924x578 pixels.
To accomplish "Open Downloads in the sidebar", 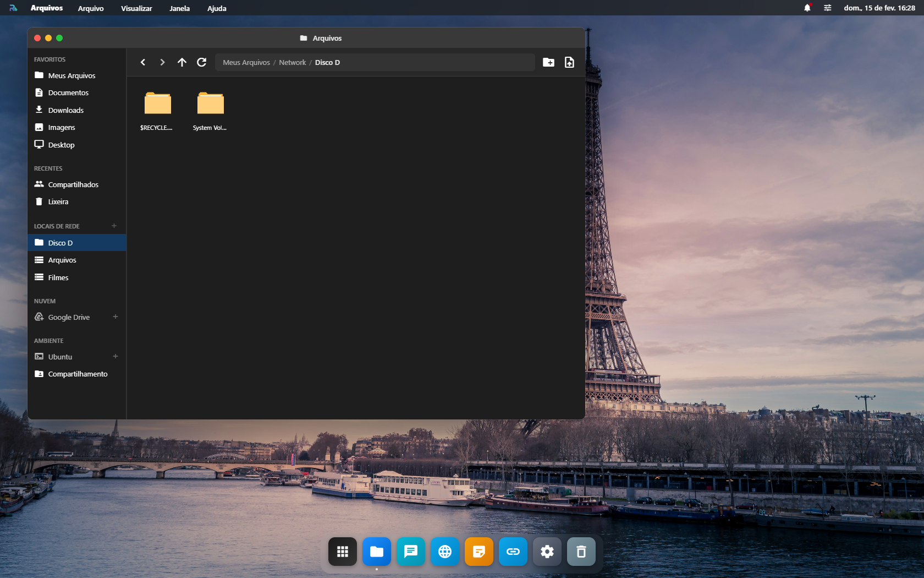I will (65, 110).
